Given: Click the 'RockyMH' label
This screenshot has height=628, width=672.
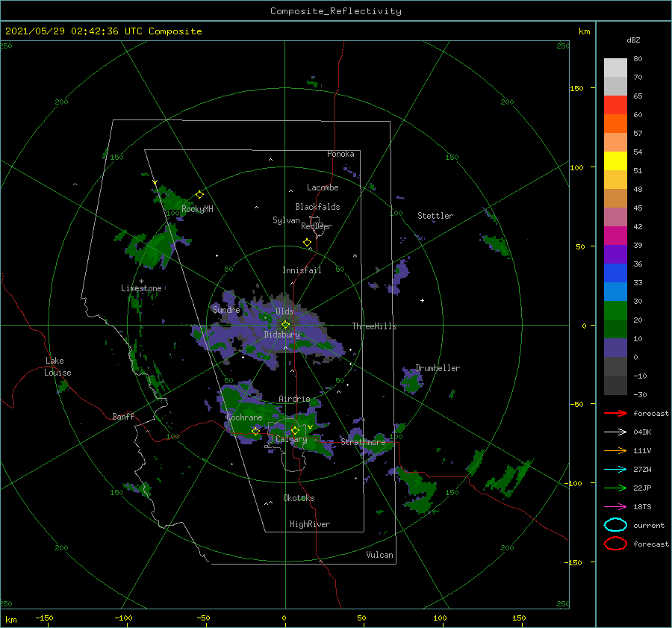Looking at the screenshot, I should (197, 209).
